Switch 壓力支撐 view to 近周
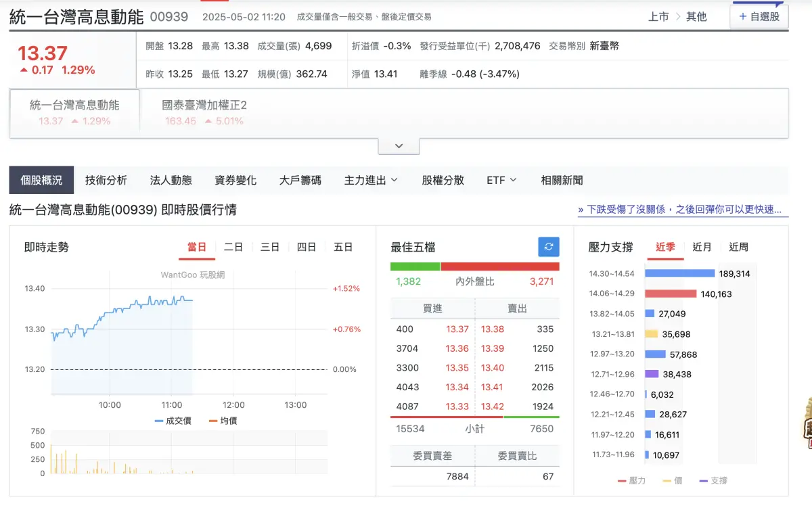This screenshot has width=812, height=512. (738, 247)
